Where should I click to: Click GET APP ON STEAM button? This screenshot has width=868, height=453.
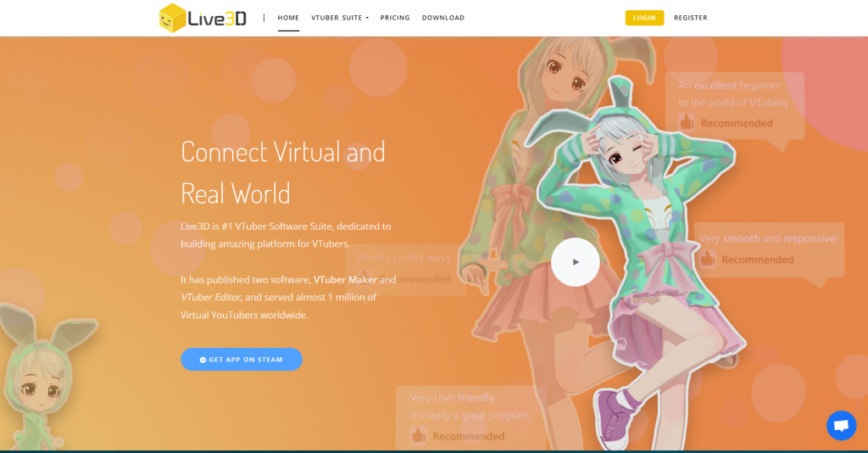pos(242,360)
